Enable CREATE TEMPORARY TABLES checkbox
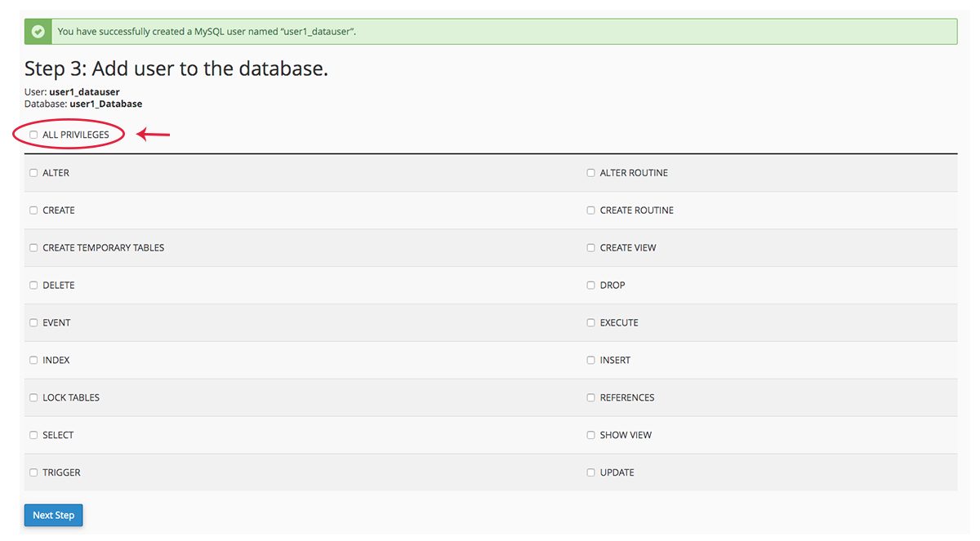This screenshot has height=541, width=980. 33,248
